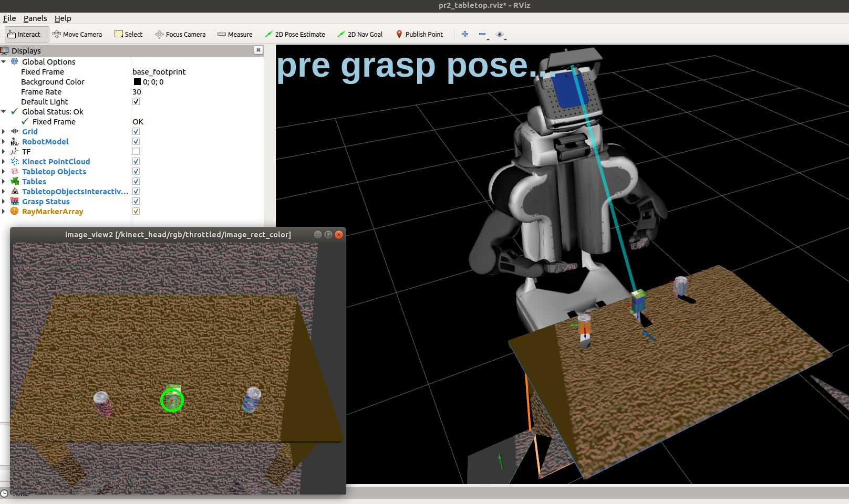Expand the Grasp Status node
This screenshot has width=849, height=504.
coord(4,201)
